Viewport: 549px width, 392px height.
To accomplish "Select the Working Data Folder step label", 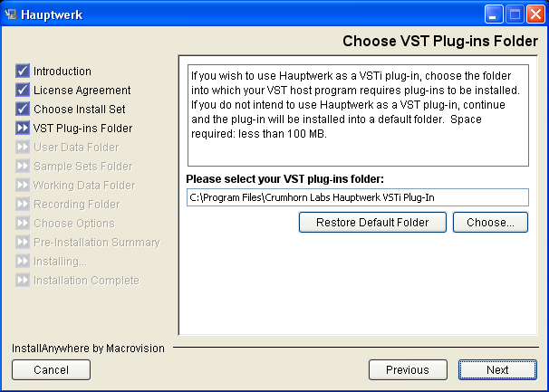I will click(84, 186).
